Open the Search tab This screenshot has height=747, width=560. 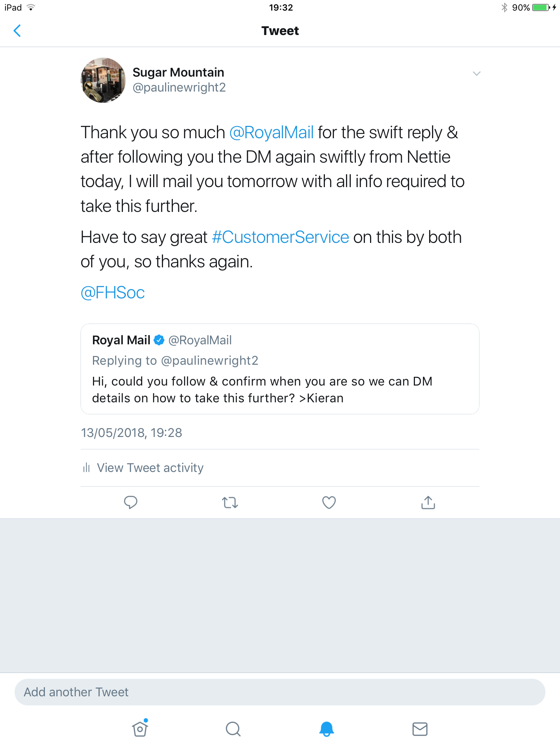(x=233, y=729)
